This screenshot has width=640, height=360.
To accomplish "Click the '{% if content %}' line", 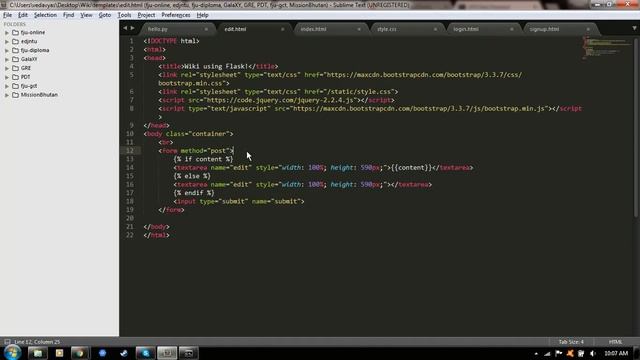I will [203, 159].
